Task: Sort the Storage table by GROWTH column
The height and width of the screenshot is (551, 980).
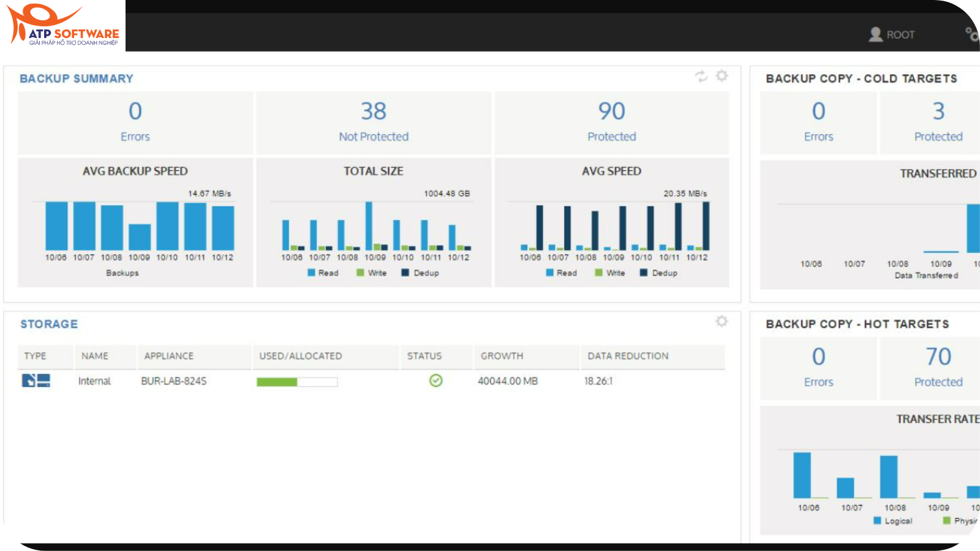Action: click(502, 356)
